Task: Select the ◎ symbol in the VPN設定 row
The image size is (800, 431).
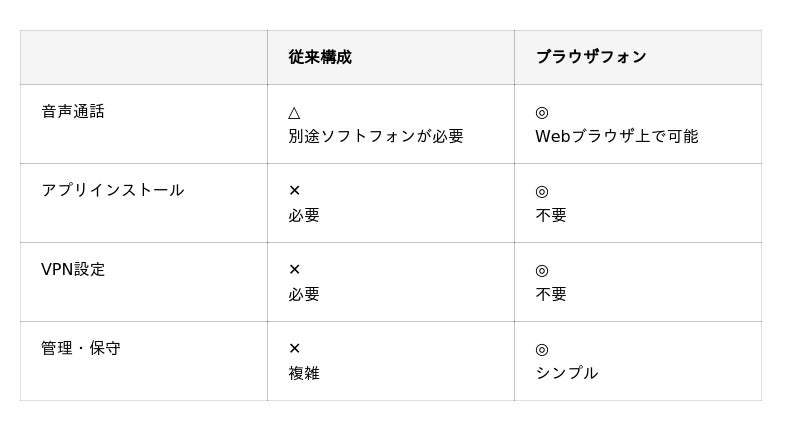Action: click(x=542, y=270)
